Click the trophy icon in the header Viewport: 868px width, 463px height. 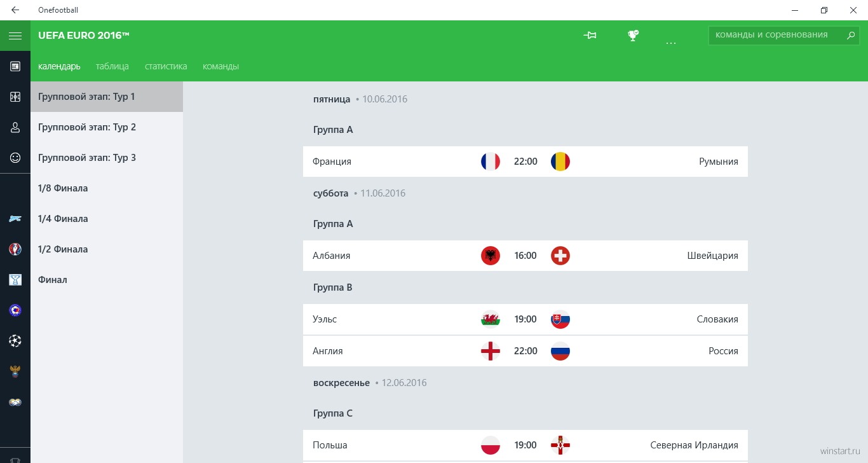pyautogui.click(x=633, y=36)
